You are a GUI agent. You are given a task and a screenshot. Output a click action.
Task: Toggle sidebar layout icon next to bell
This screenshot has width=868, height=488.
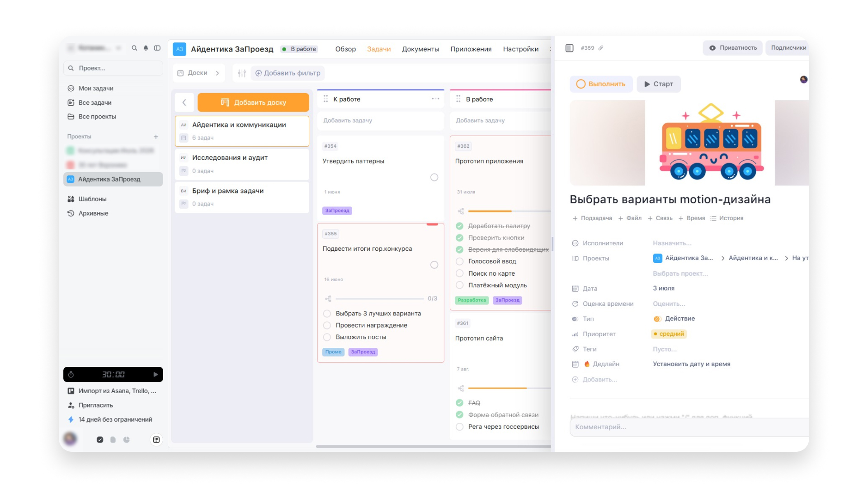157,48
